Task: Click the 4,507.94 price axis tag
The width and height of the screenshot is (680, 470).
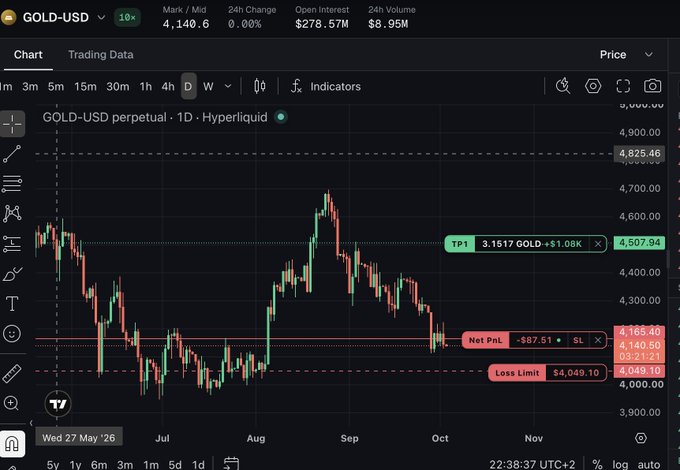Action: (x=639, y=242)
